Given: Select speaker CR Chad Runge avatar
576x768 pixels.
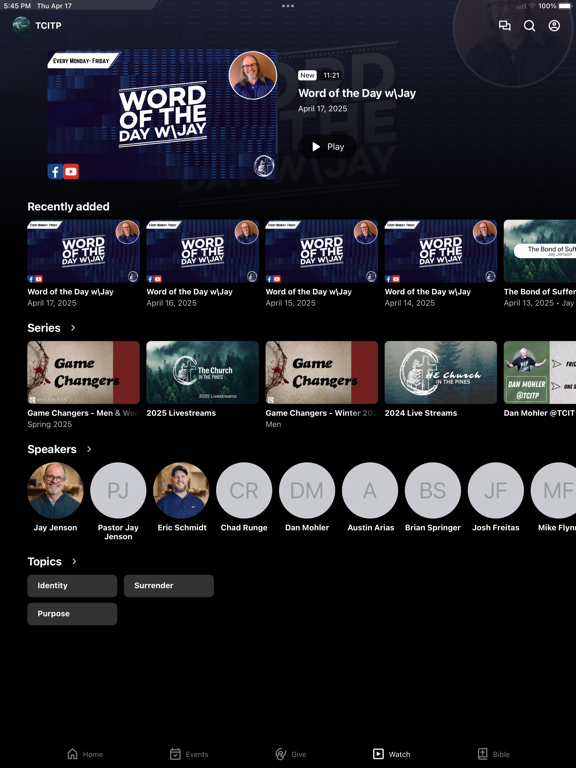Looking at the screenshot, I should click(244, 490).
